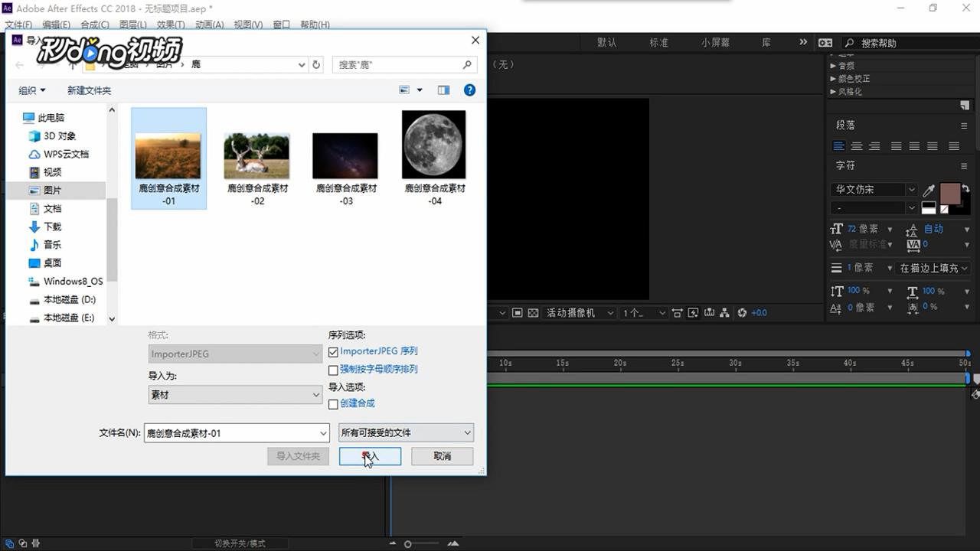Image resolution: width=980 pixels, height=551 pixels.
Task: Swap fill and stroke colors arrow icon
Action: (965, 188)
